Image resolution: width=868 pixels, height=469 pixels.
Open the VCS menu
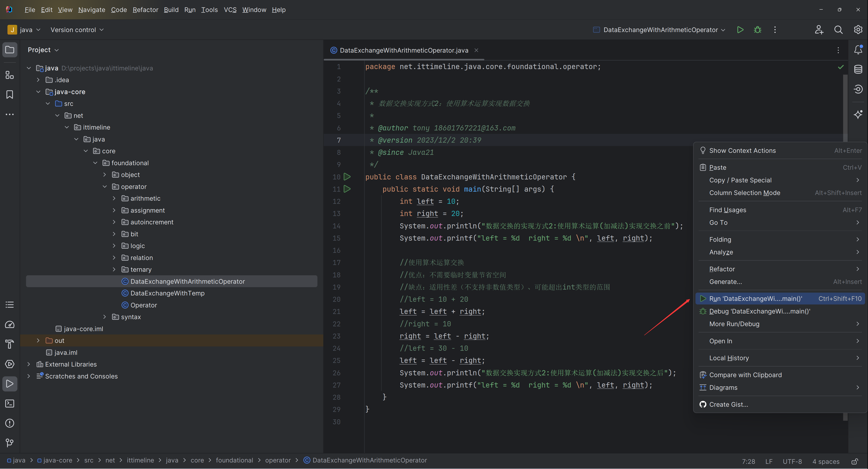(x=230, y=10)
